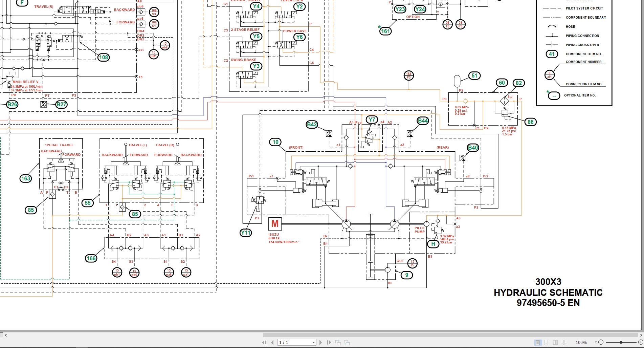
Task: Go to the previous page
Action: click(x=272, y=342)
